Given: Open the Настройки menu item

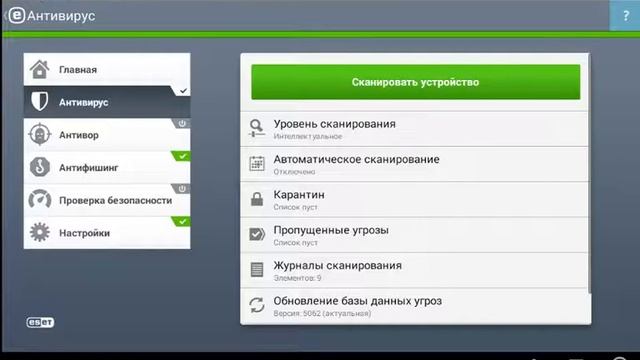Looking at the screenshot, I should (107, 232).
